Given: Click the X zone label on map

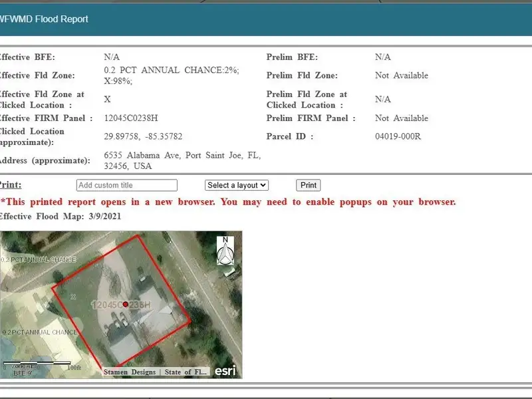Looking at the screenshot, I should 73,295.
